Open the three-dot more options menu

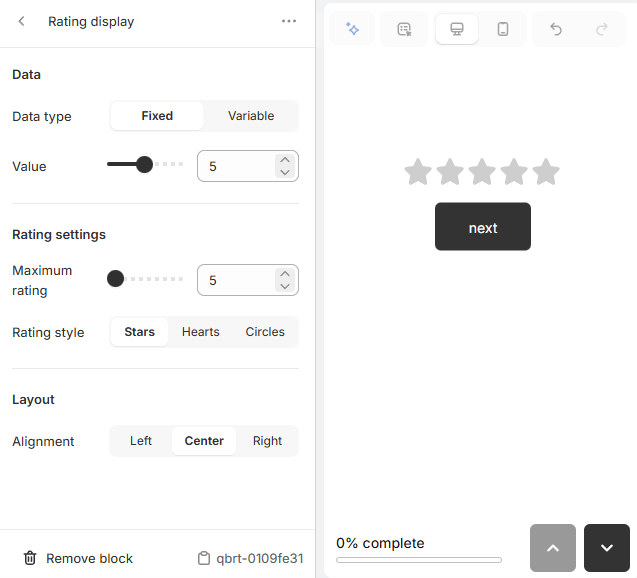[x=289, y=21]
